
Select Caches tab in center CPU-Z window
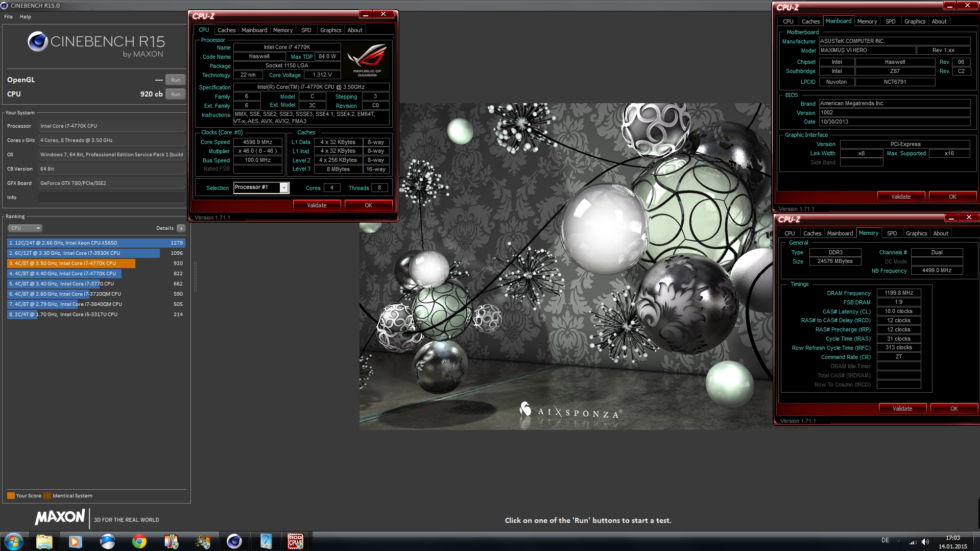[226, 30]
